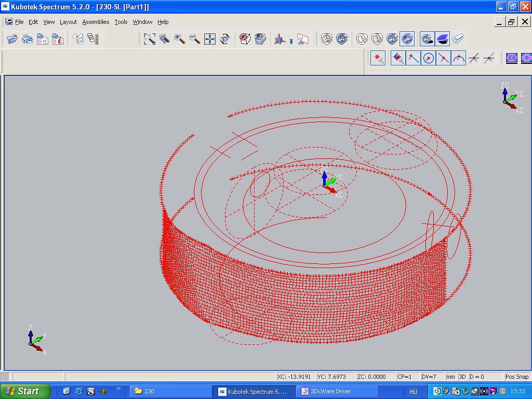Click the Windows Start button
The image size is (532, 399).
tap(25, 391)
